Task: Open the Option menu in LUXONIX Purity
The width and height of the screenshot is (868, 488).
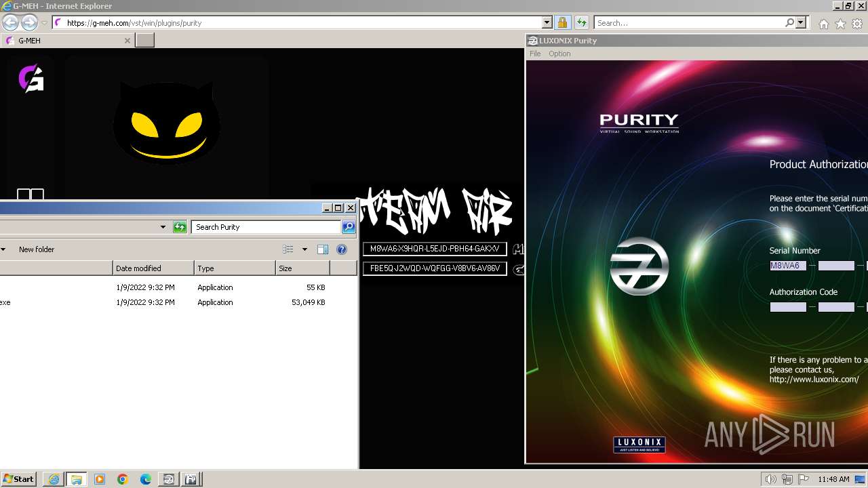Action: click(559, 54)
